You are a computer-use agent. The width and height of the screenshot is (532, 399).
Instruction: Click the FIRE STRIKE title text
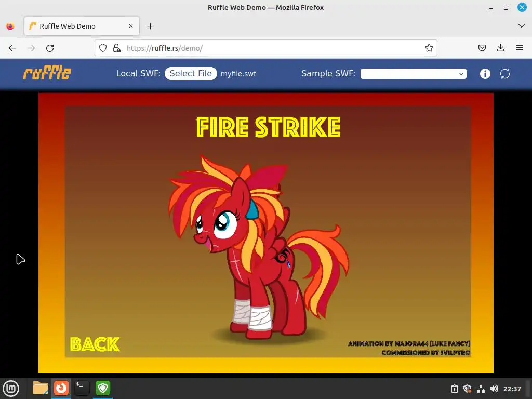click(x=268, y=127)
